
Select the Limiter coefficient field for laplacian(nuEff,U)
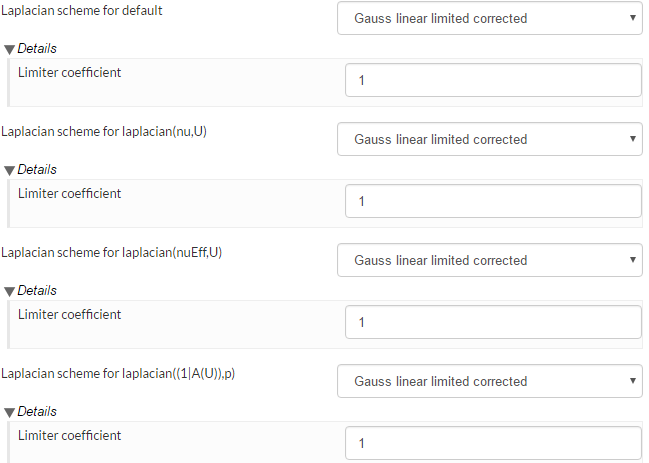(x=493, y=323)
